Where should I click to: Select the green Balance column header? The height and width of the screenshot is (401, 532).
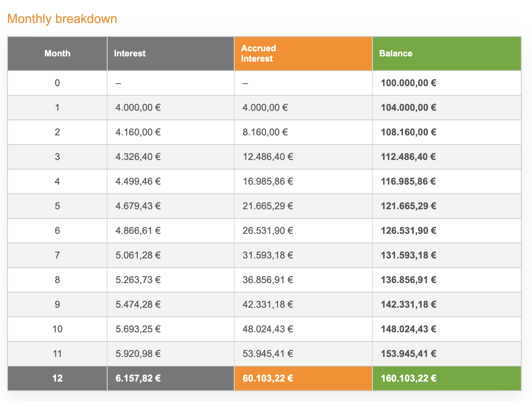pyautogui.click(x=396, y=54)
